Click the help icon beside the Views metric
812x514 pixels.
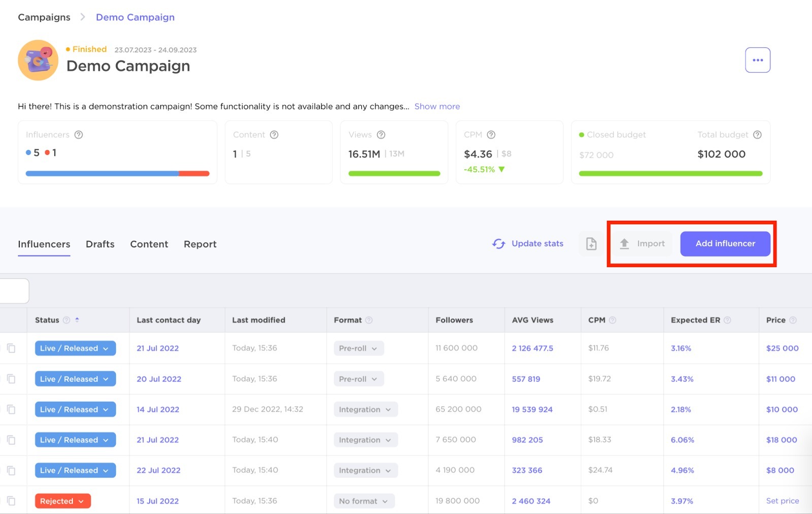tap(380, 135)
